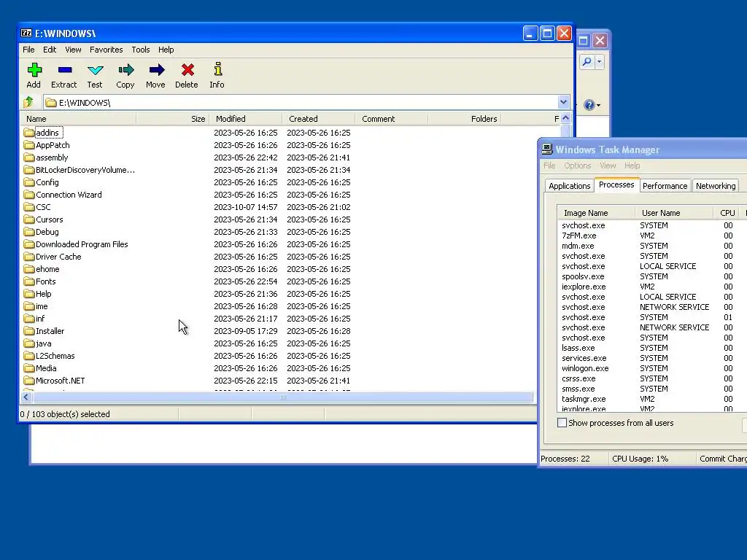Select Connection Wizard folder
747x560 pixels.
69,194
